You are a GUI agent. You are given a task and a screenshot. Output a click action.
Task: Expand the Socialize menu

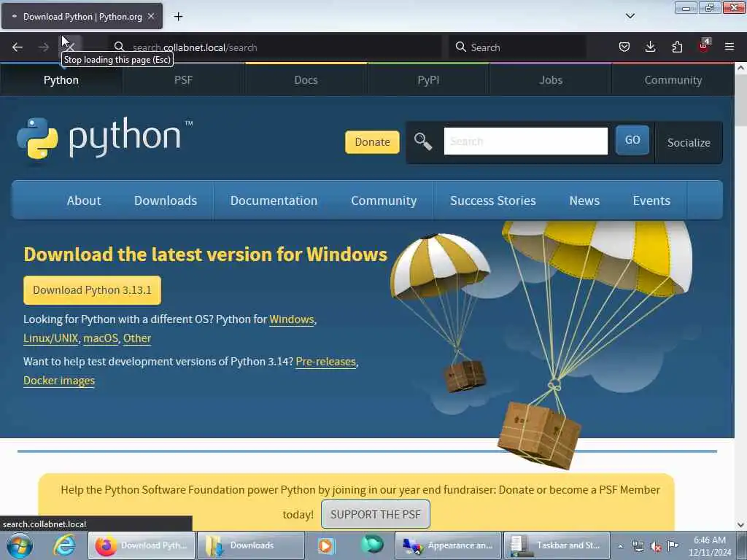pos(689,142)
